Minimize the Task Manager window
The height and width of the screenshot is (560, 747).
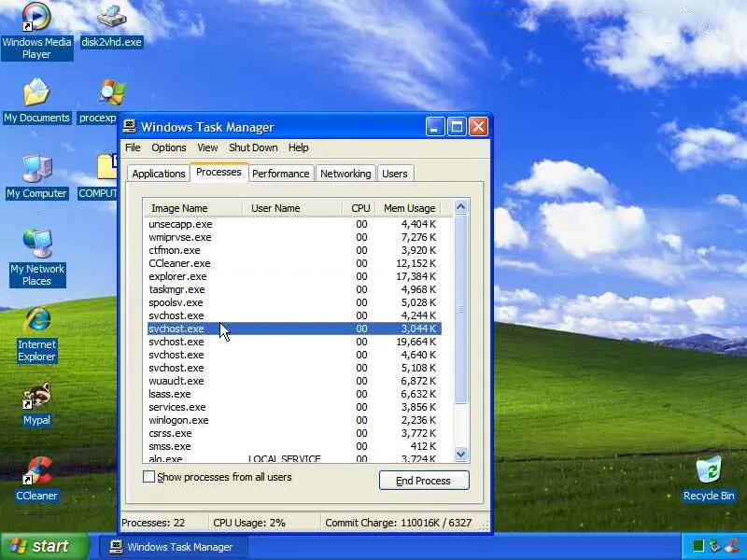[x=435, y=127]
